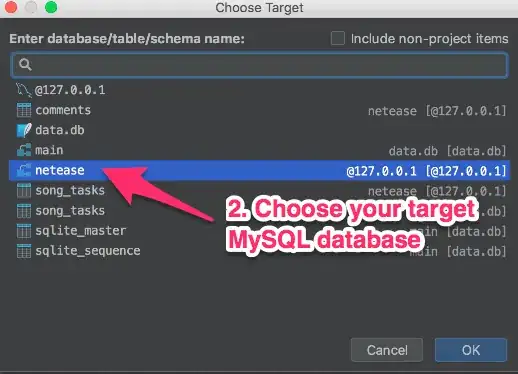Click the SQLite feather icon for data.db
This screenshot has width=518, height=374.
(x=24, y=130)
